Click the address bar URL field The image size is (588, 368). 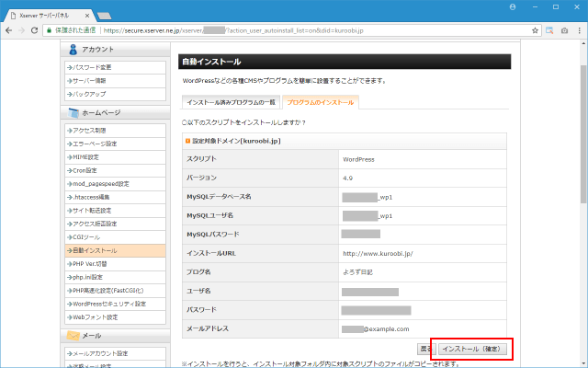pos(303,30)
